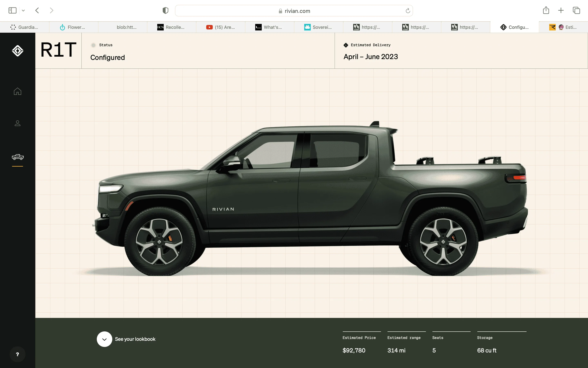Screen dimensions: 588x368
Task: Toggle Safari sidebar panel icon
Action: click(x=12, y=10)
